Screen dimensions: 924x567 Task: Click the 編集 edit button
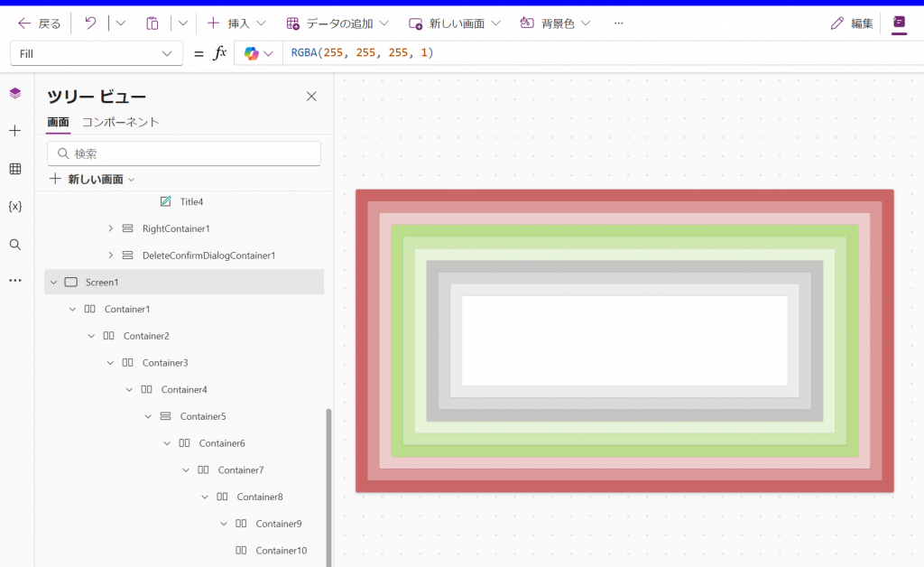852,23
